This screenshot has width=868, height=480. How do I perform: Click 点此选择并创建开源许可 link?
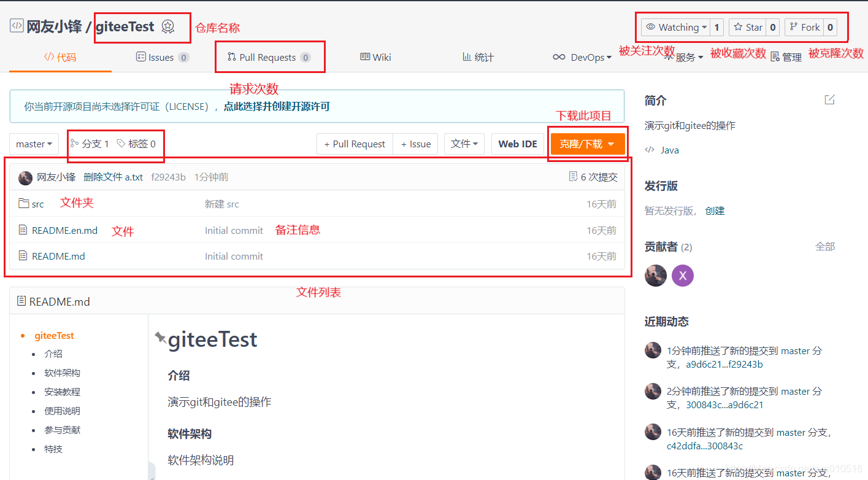tap(277, 106)
